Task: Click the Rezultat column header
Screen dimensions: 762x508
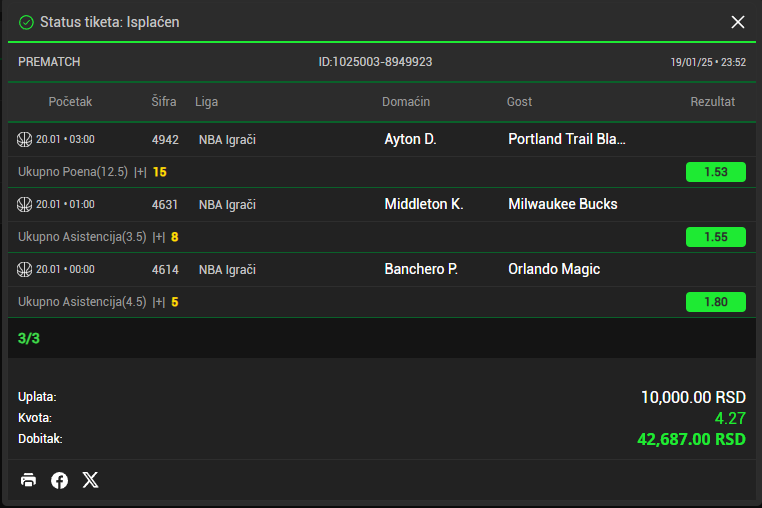Action: pos(712,102)
